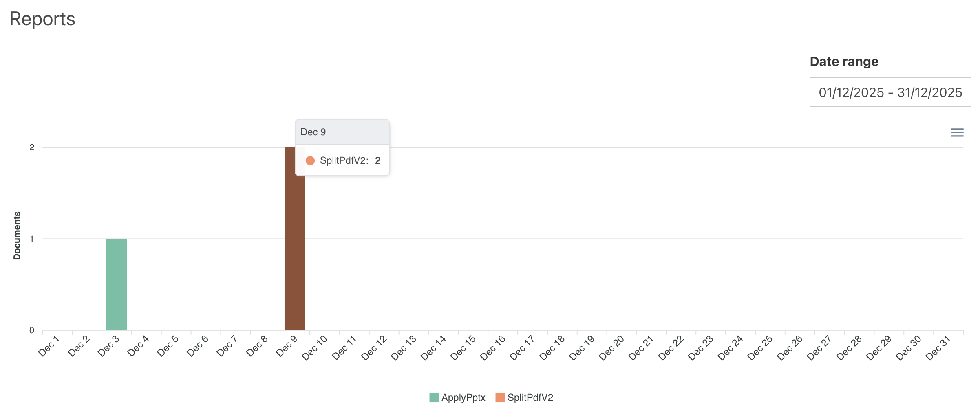The image size is (980, 413).
Task: Click the Dec 25 axis label
Action: tap(759, 348)
